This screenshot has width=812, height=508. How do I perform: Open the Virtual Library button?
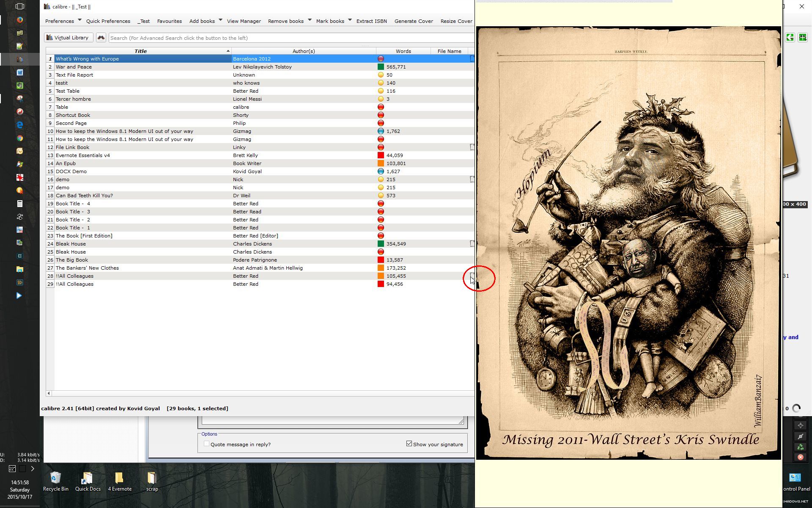click(68, 38)
